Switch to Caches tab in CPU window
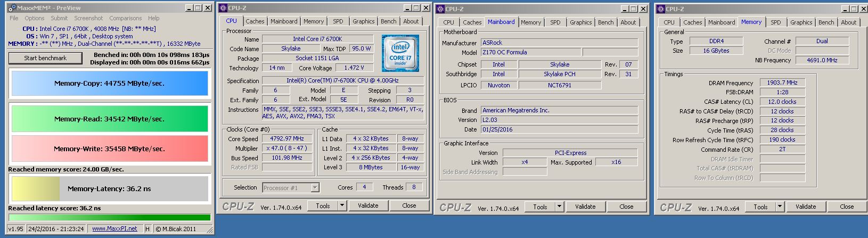Viewport: 868px width, 238px height. click(255, 21)
